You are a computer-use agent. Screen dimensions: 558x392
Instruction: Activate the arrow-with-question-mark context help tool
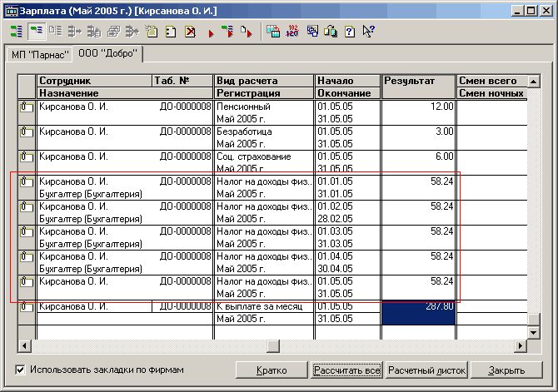pos(368,32)
